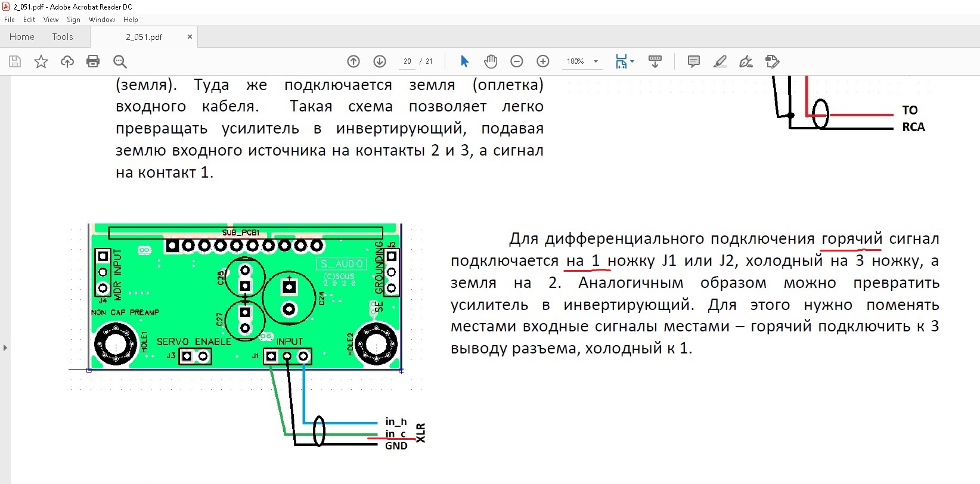The image size is (980, 484).
Task: Open the share or send file tool
Action: click(x=773, y=61)
